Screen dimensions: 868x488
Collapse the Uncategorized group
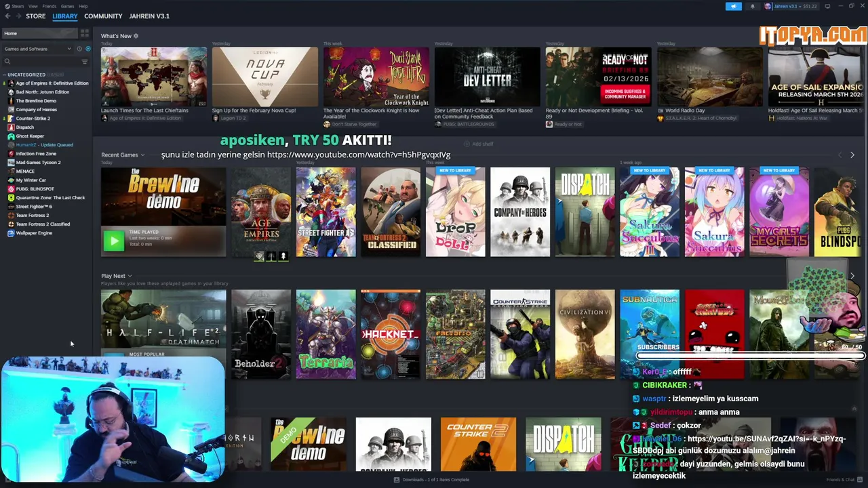pyautogui.click(x=5, y=75)
